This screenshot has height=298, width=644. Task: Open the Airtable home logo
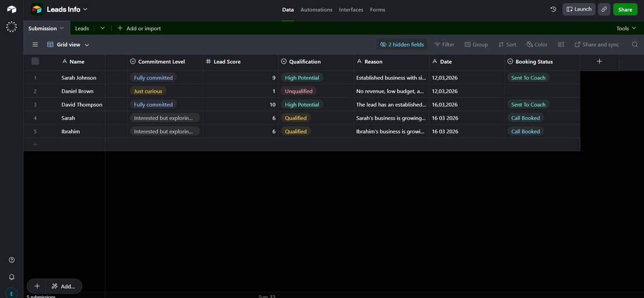11,9
